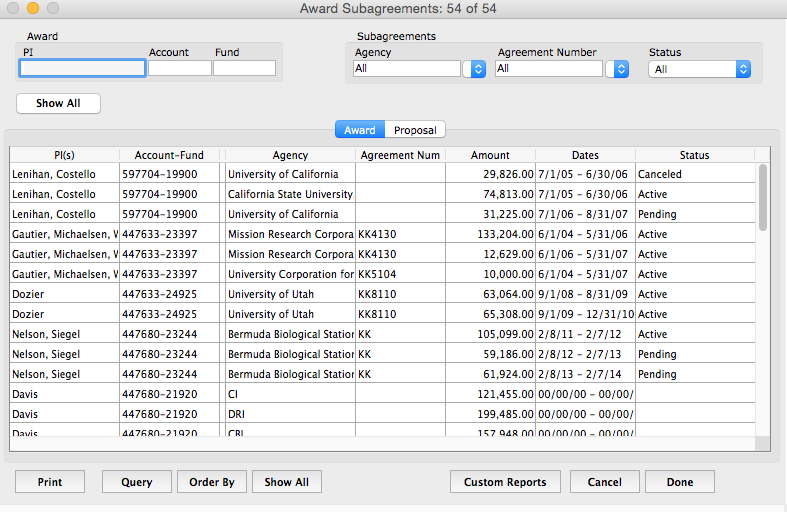
Task: Click the vertical scrollbar of the table
Action: (763, 300)
